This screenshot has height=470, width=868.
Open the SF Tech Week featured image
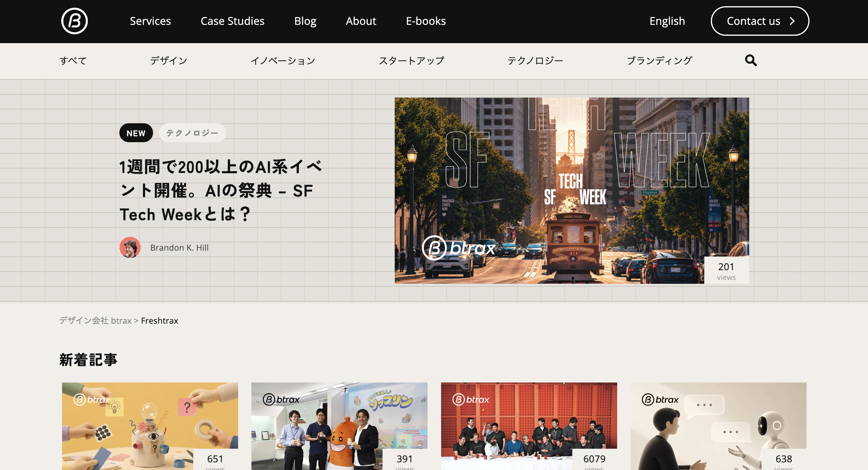[571, 190]
